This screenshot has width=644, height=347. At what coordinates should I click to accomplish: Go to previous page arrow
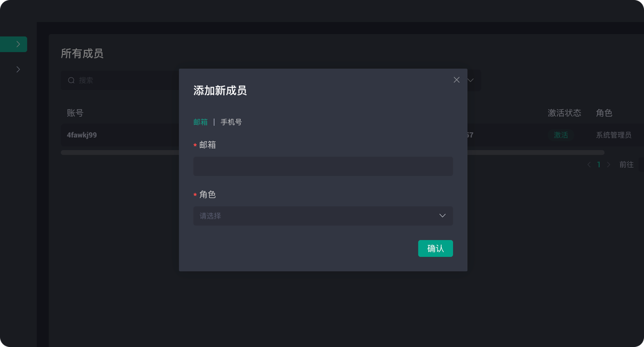click(x=589, y=165)
